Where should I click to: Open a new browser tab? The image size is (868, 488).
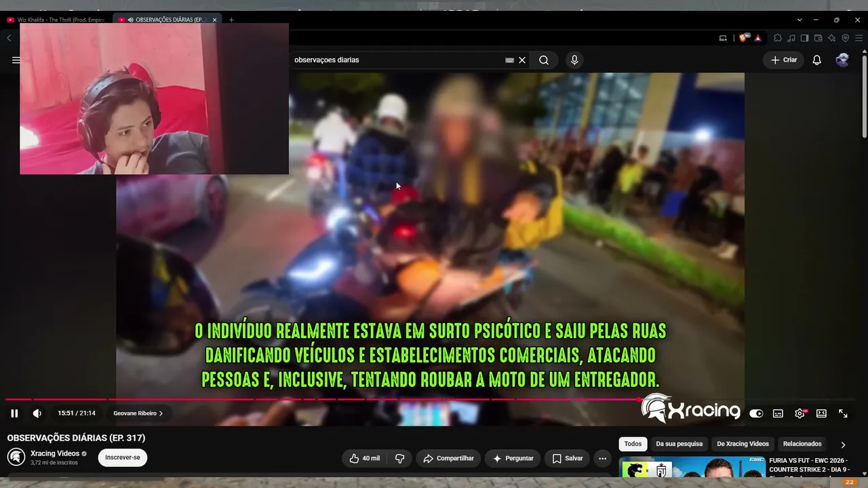[x=231, y=20]
